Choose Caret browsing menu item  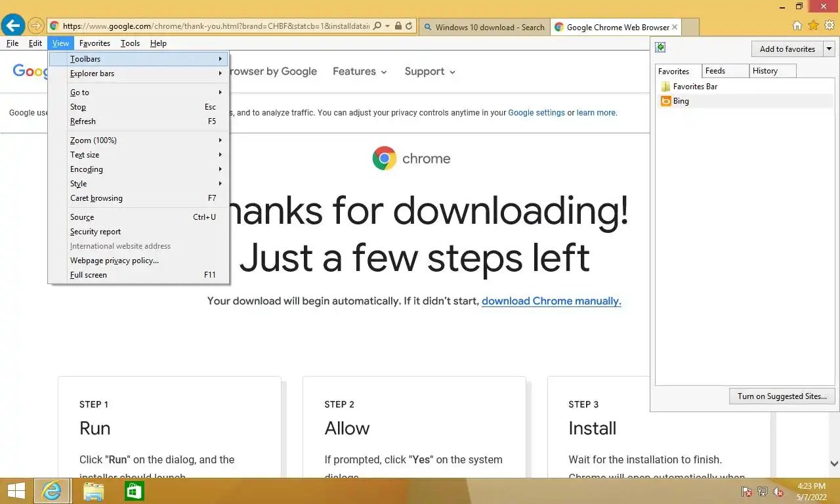tap(139, 198)
